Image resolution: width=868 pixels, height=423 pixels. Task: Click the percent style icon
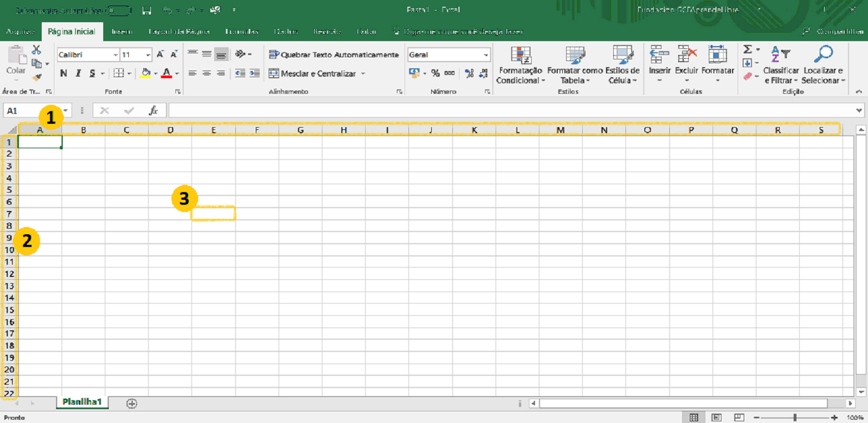click(x=435, y=73)
